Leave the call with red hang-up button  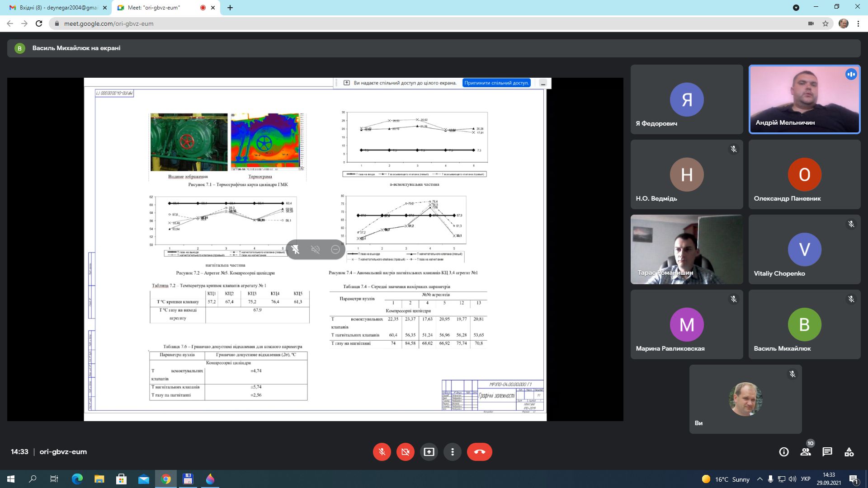pos(479,452)
